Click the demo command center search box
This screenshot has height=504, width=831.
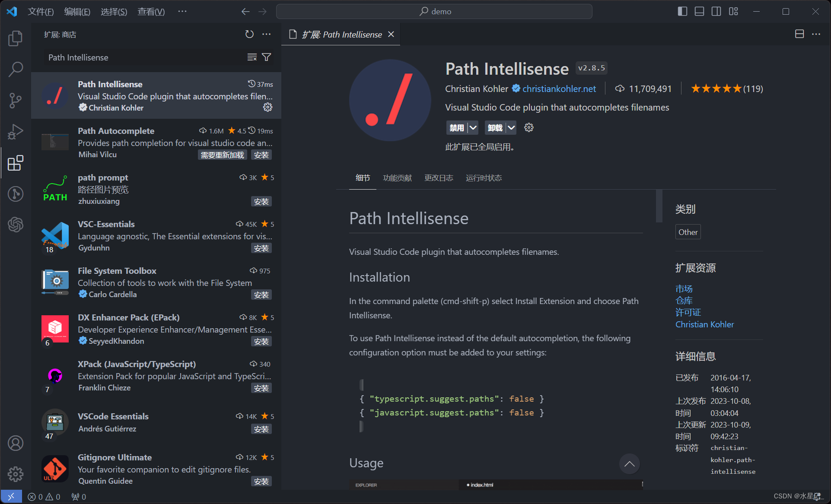(434, 11)
